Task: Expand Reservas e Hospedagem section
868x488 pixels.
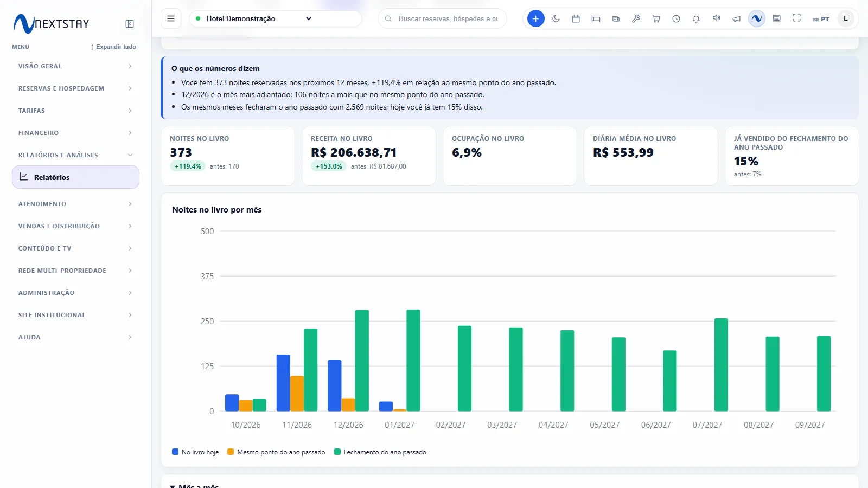Action: pos(75,88)
